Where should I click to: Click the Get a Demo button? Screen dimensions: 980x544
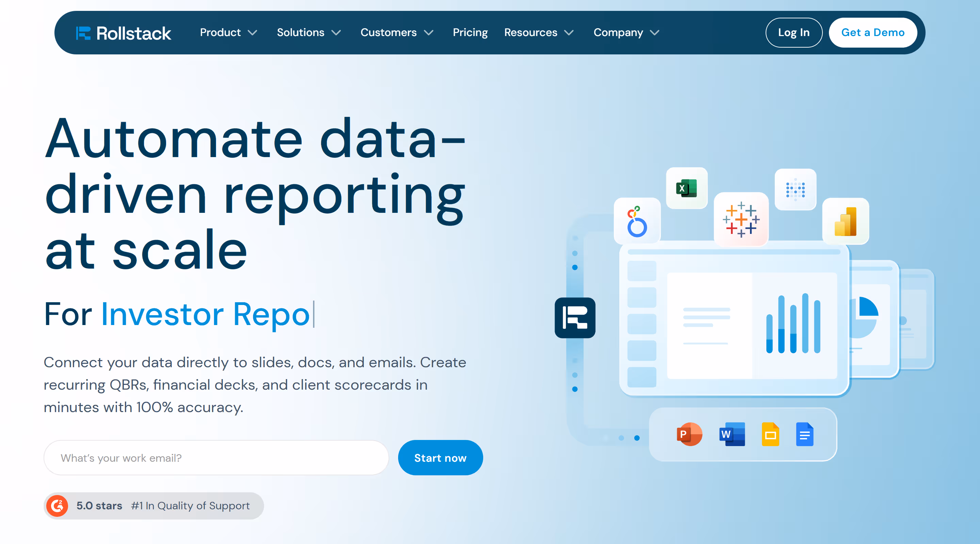pyautogui.click(x=873, y=33)
